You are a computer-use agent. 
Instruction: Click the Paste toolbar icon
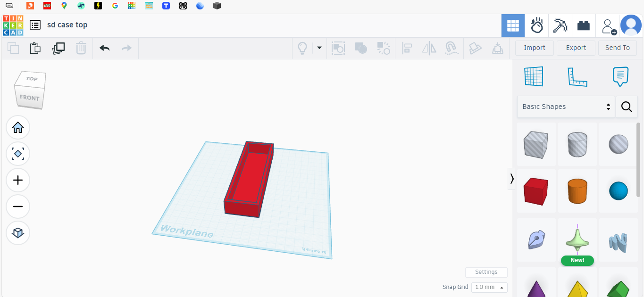(x=35, y=48)
